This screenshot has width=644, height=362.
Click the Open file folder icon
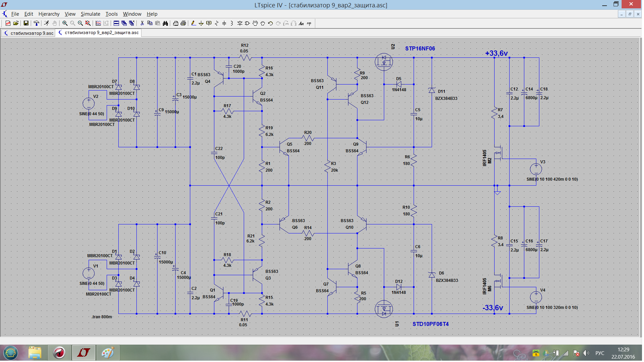[x=16, y=23]
